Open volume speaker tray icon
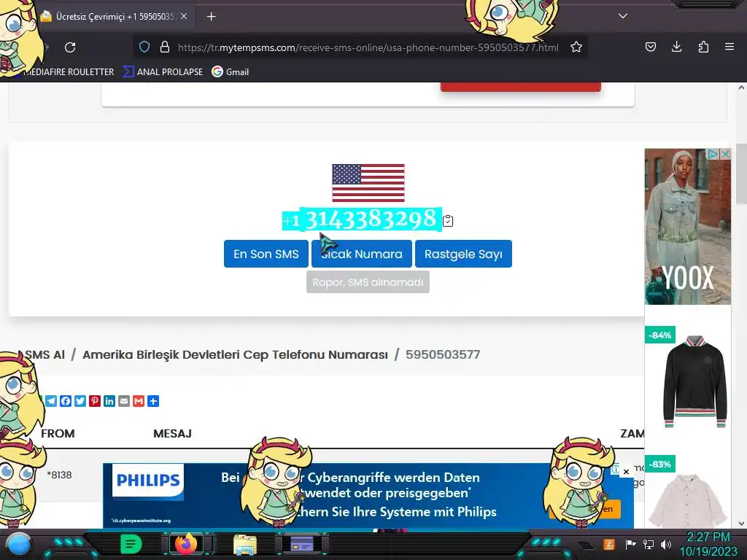Screen dimensions: 747x560 pos(666,544)
